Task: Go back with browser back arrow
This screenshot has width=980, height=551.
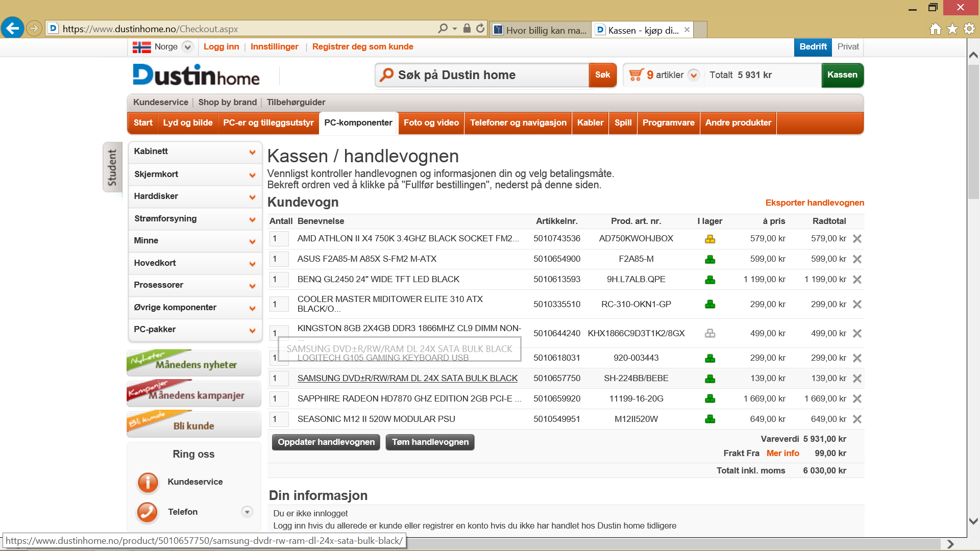Action: (x=13, y=28)
